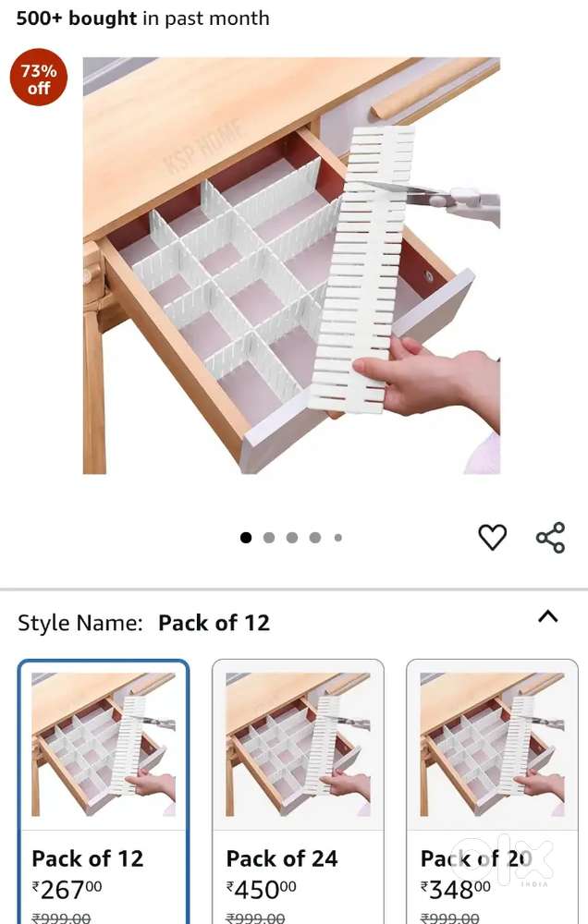588x924 pixels.
Task: Select the Pack of 24 style option
Action: [298, 792]
